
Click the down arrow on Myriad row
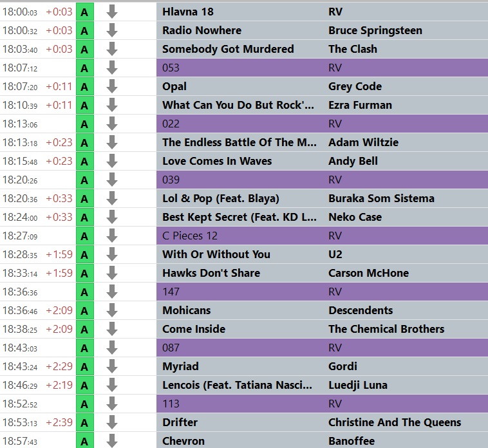click(x=112, y=366)
